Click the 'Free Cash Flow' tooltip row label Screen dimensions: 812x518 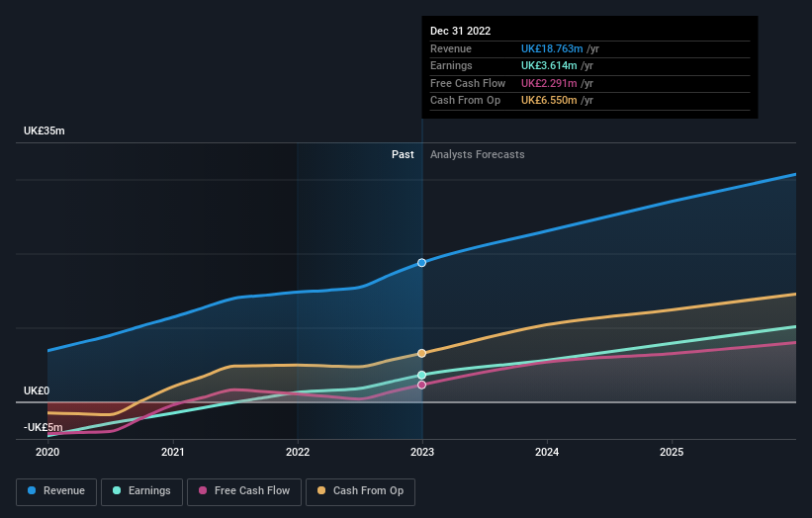tap(468, 83)
